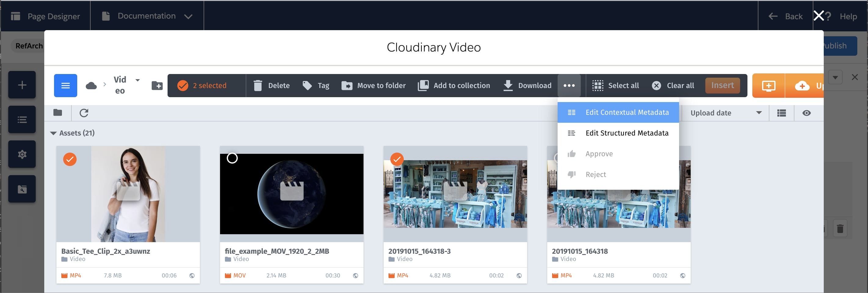This screenshot has width=868, height=293.
Task: Download the selected videos
Action: tap(527, 86)
